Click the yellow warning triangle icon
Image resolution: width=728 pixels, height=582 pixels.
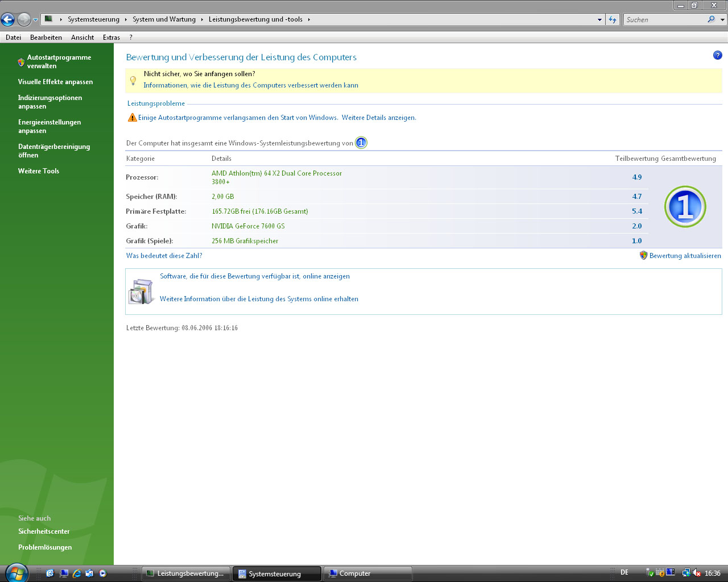click(132, 118)
